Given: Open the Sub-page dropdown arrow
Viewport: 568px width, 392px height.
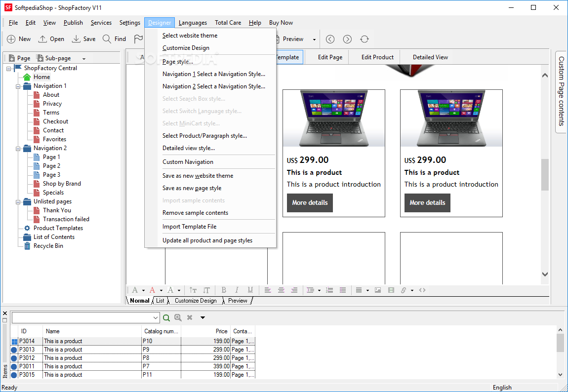Looking at the screenshot, I should pyautogui.click(x=83, y=59).
